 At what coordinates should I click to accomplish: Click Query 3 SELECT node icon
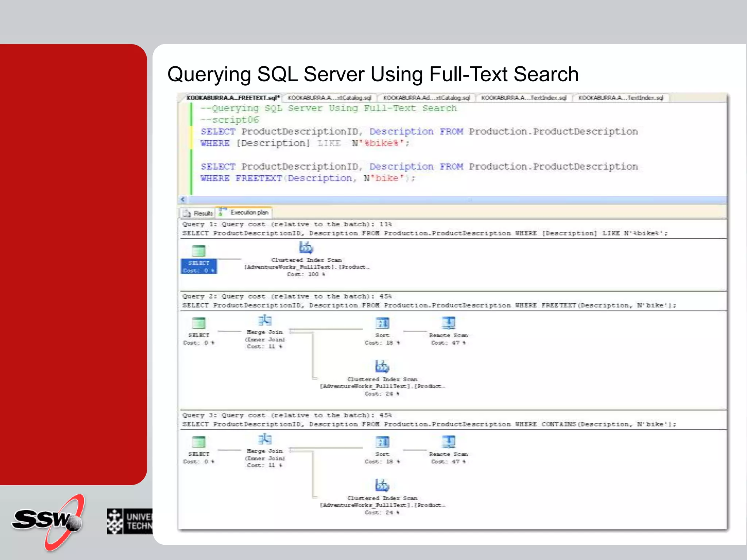199,442
